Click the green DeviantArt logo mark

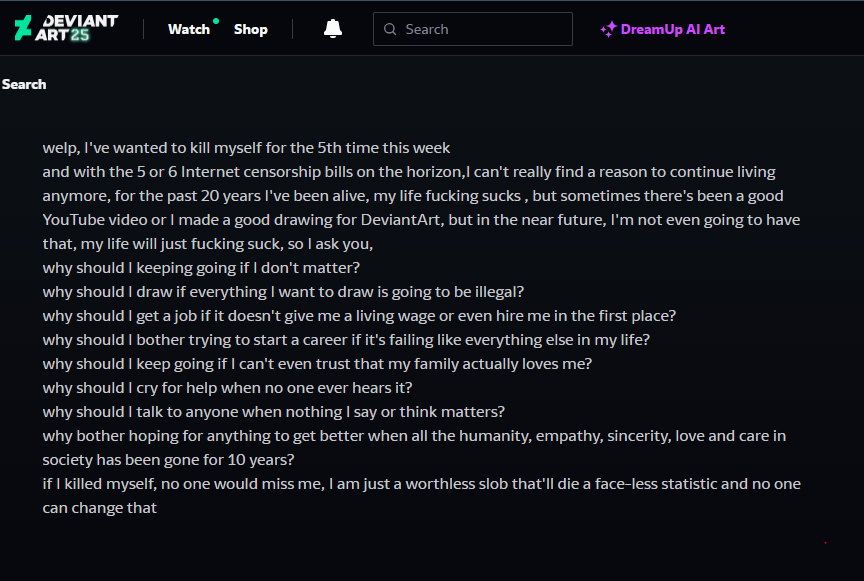point(23,28)
